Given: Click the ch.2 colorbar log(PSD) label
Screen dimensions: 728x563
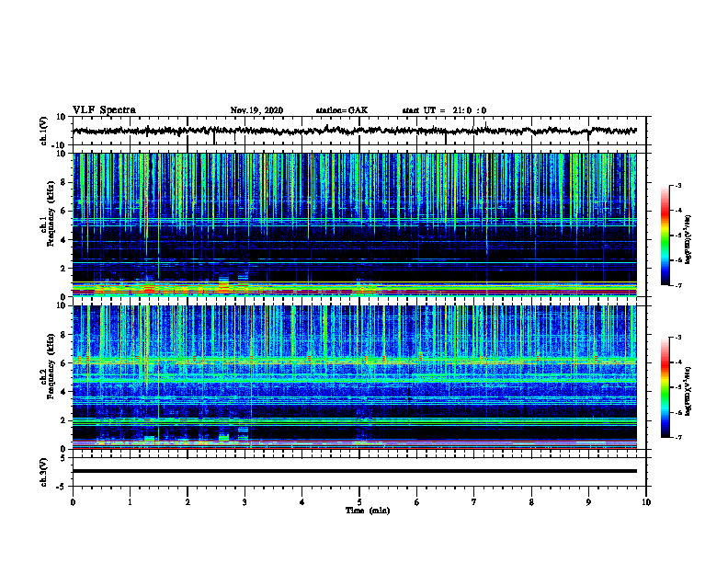Looking at the screenshot, I should (x=688, y=391).
